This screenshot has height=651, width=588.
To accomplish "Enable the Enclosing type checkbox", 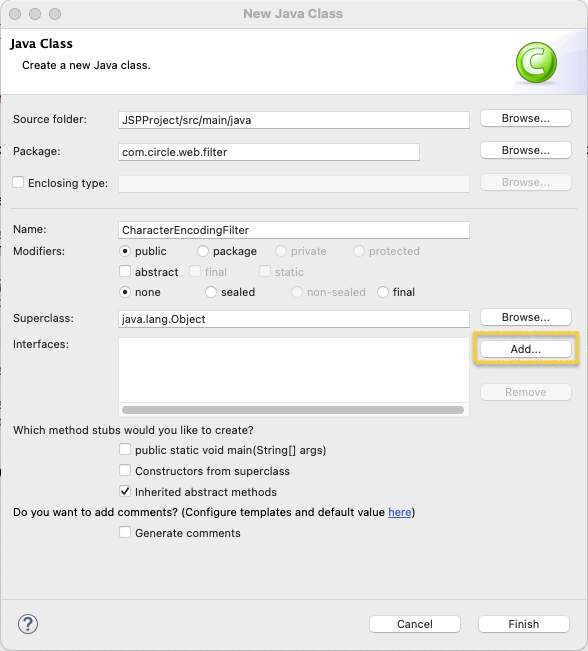I will click(x=18, y=182).
